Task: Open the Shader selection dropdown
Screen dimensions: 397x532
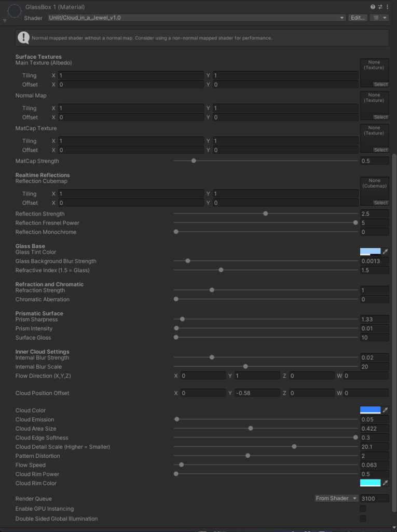Action: pyautogui.click(x=196, y=18)
